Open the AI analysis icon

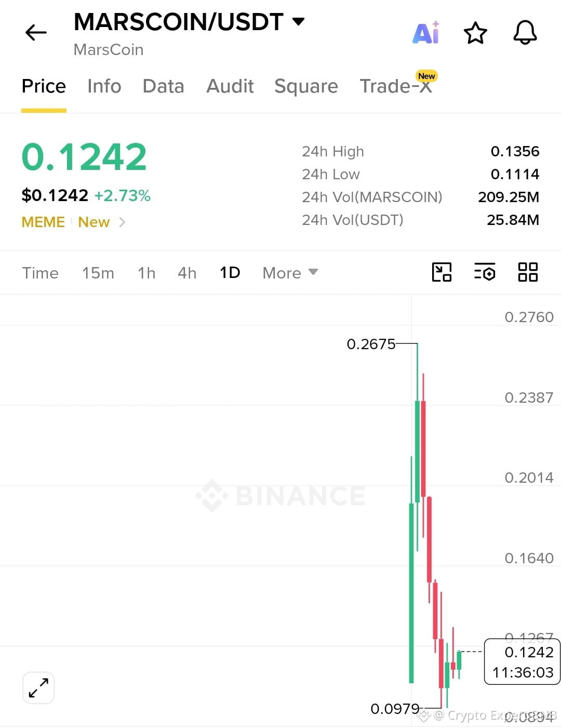click(426, 33)
